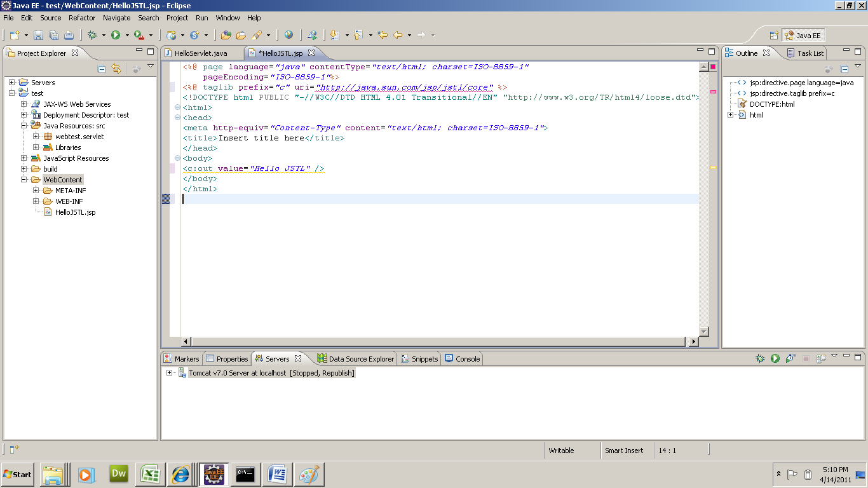Switch to the HelloServlet.java editor tab
Screen dimensions: 868x488
point(200,53)
